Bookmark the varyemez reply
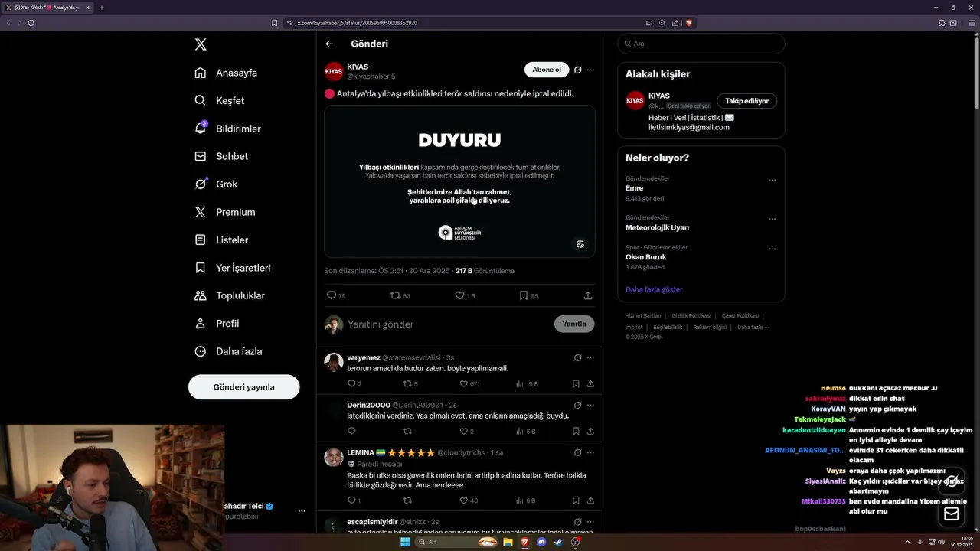The height and width of the screenshot is (551, 980). [576, 384]
